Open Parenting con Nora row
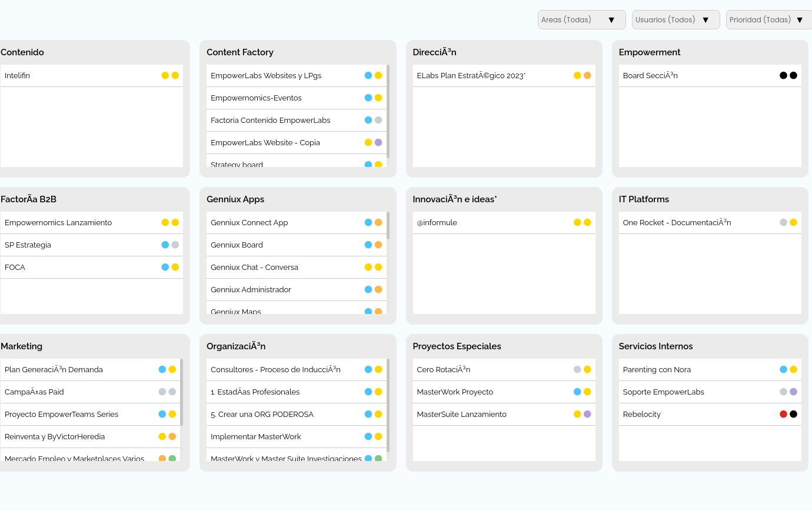 (710, 369)
